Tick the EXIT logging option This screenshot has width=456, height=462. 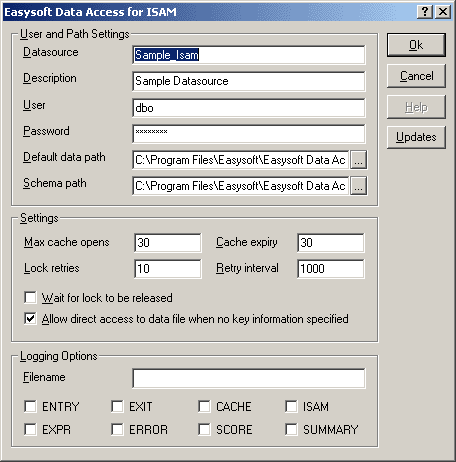[117, 406]
